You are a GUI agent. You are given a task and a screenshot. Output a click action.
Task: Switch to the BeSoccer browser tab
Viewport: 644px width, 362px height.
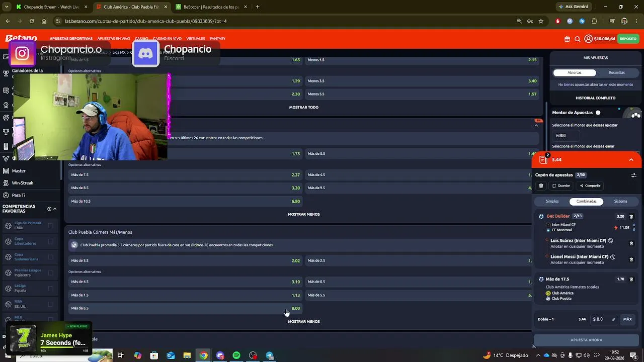(211, 7)
